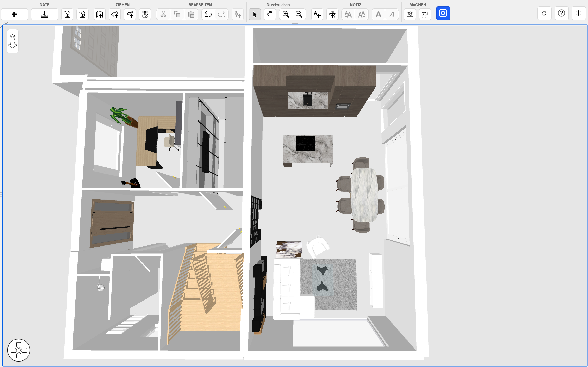
Task: Click the video recording camera icon
Action: click(425, 14)
